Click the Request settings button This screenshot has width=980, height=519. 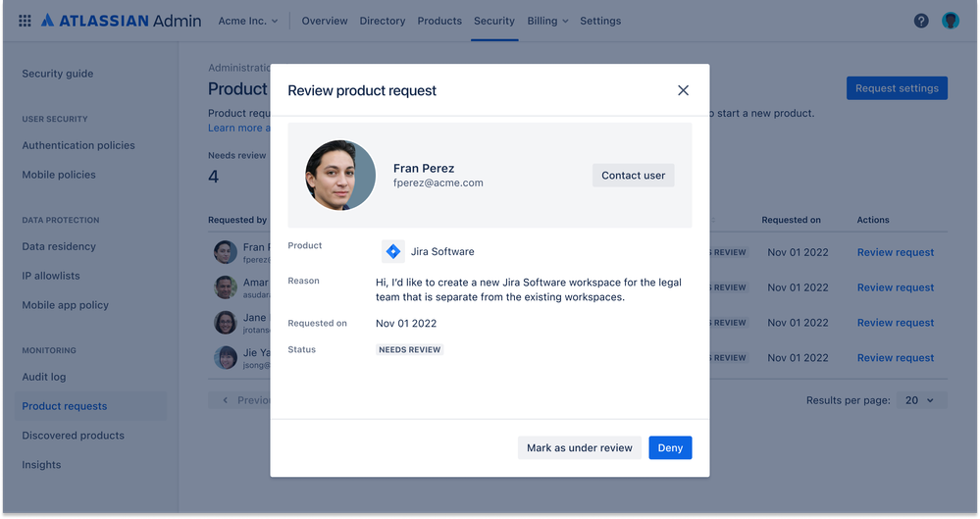click(897, 88)
